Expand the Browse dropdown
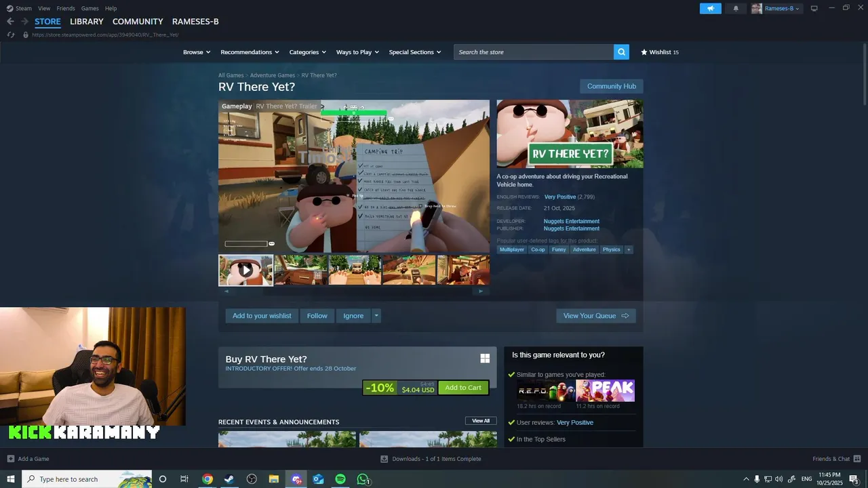 197,52
